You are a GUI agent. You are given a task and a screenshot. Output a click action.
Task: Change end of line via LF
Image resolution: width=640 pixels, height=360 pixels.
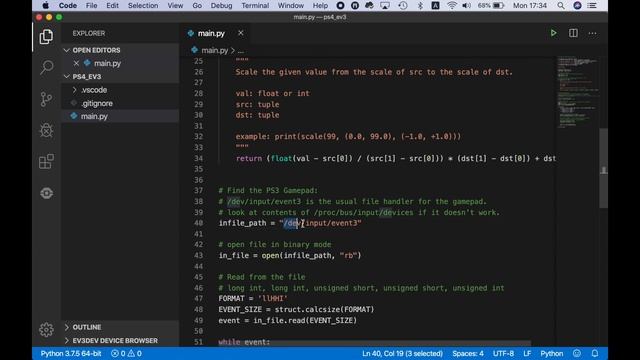(x=527, y=353)
